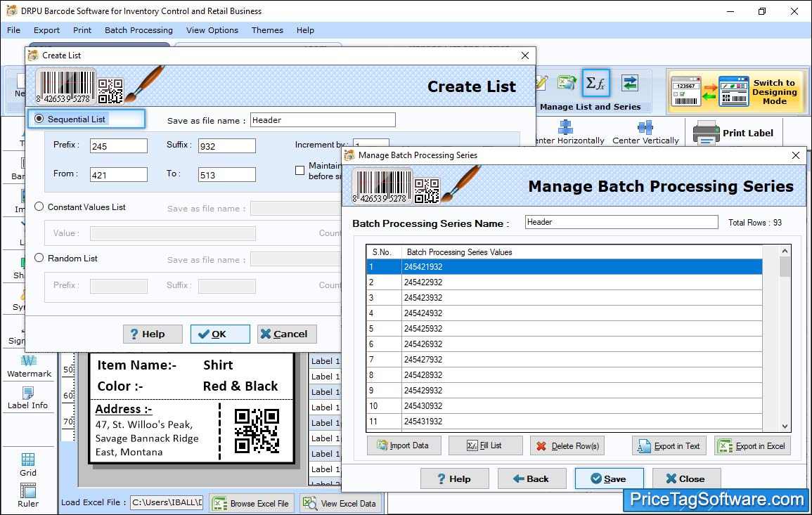This screenshot has height=515, width=812.
Task: Open the Help menu in the menu bar
Action: 305,30
